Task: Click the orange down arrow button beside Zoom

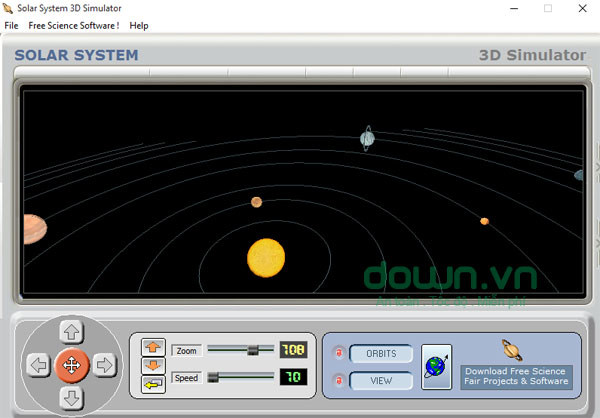Action: tap(153, 366)
